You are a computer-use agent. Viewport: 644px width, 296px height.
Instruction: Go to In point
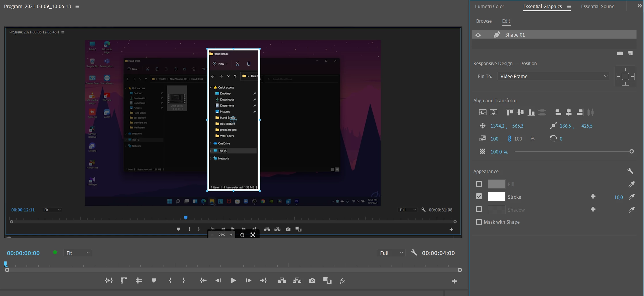203,280
